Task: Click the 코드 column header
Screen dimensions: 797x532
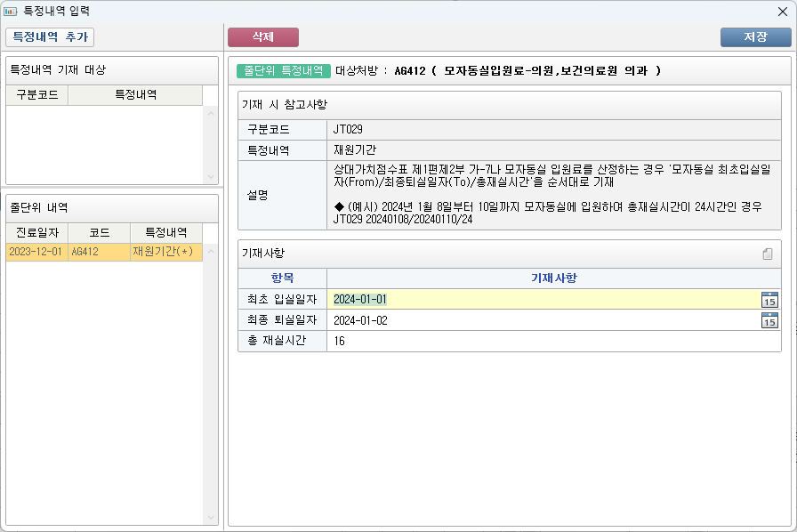Action: [99, 232]
